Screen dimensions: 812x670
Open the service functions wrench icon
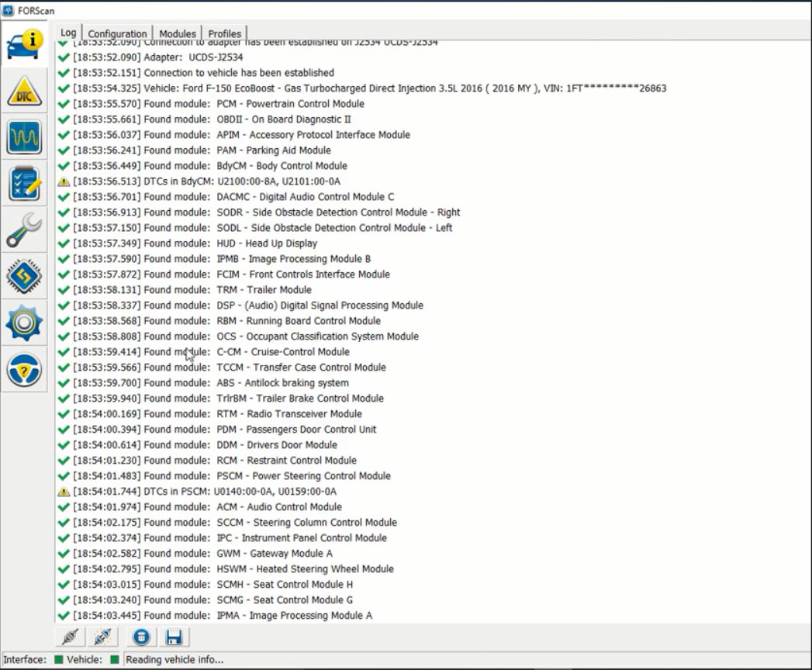coord(24,230)
